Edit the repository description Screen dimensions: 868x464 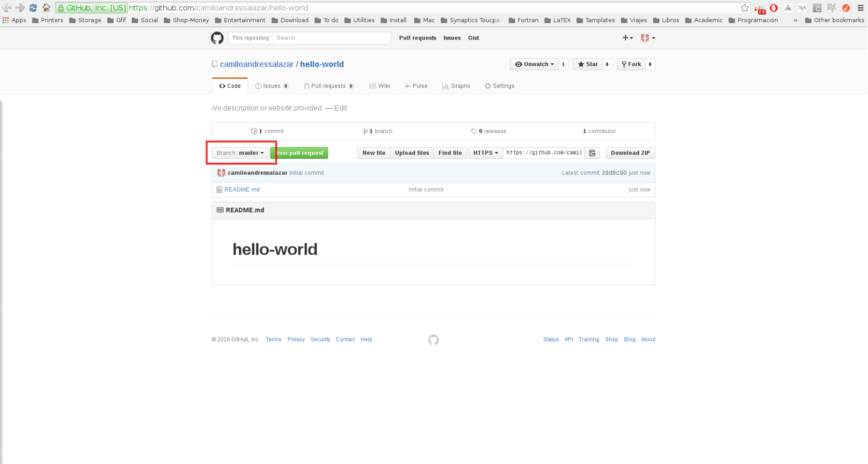coord(341,108)
